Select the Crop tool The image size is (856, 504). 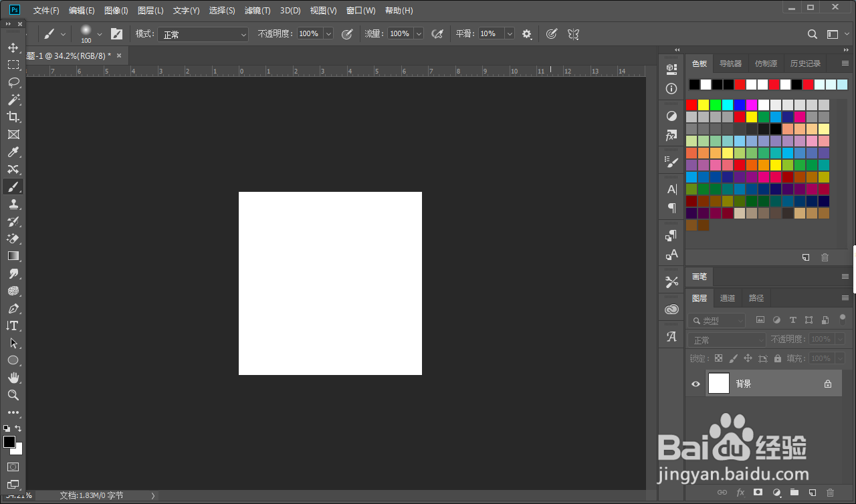[x=13, y=117]
